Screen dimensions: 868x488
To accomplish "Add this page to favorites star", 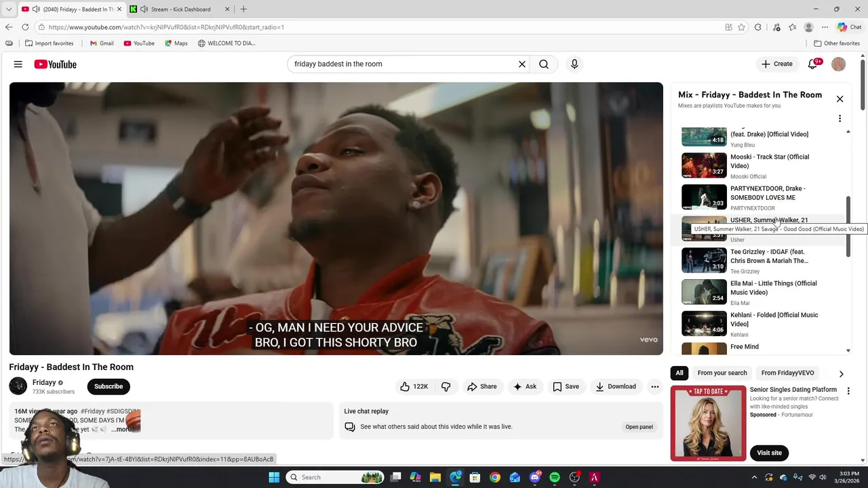I will coord(742,27).
